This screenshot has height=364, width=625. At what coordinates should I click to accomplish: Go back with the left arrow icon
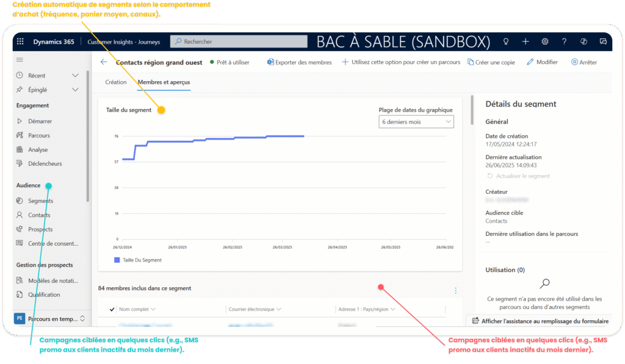pos(104,62)
